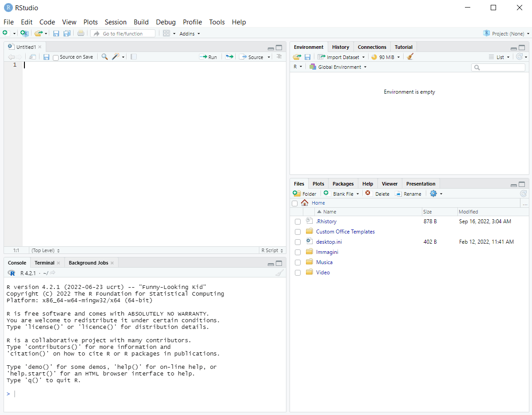The width and height of the screenshot is (532, 415).
Task: Save current document in main toolbar
Action: click(56, 33)
